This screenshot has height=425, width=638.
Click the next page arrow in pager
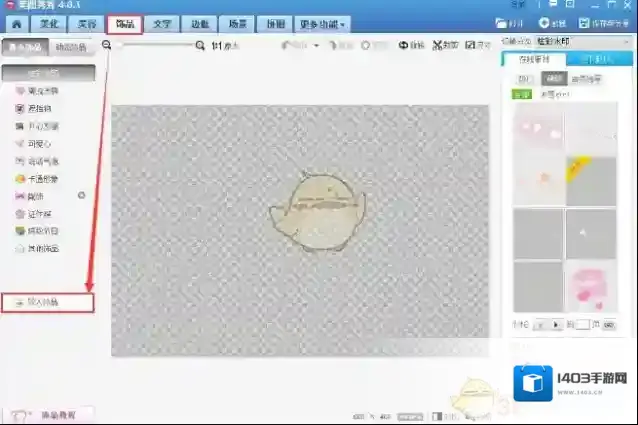(556, 325)
